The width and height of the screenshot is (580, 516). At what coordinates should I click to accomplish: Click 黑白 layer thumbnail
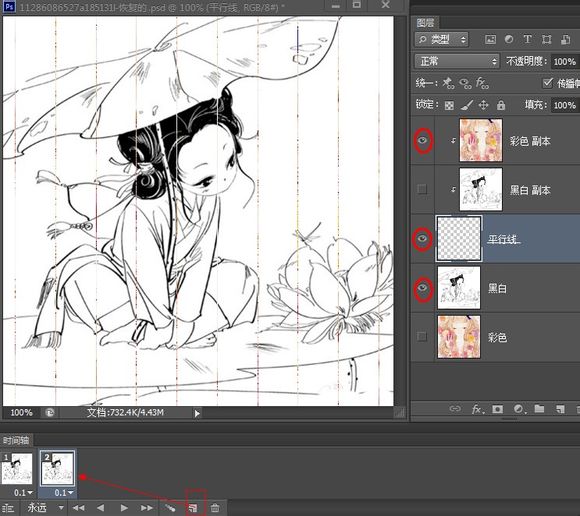(459, 288)
